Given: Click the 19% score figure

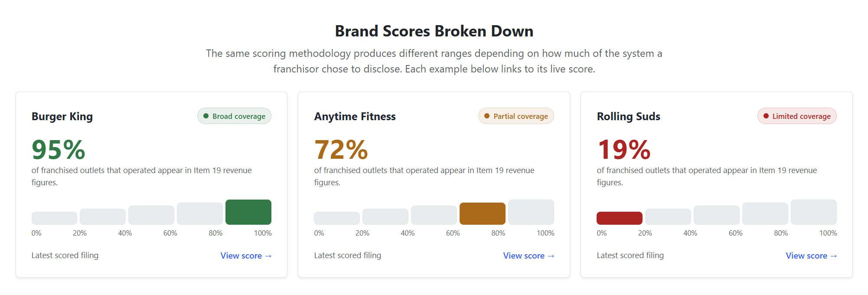Looking at the screenshot, I should (624, 150).
